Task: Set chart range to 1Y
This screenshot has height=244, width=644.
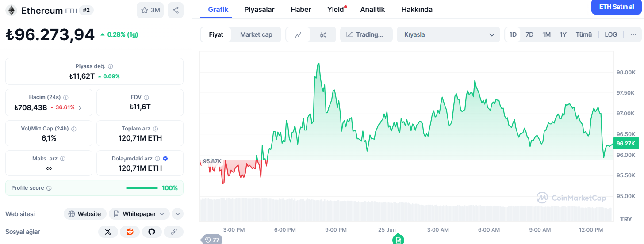Action: [563, 34]
